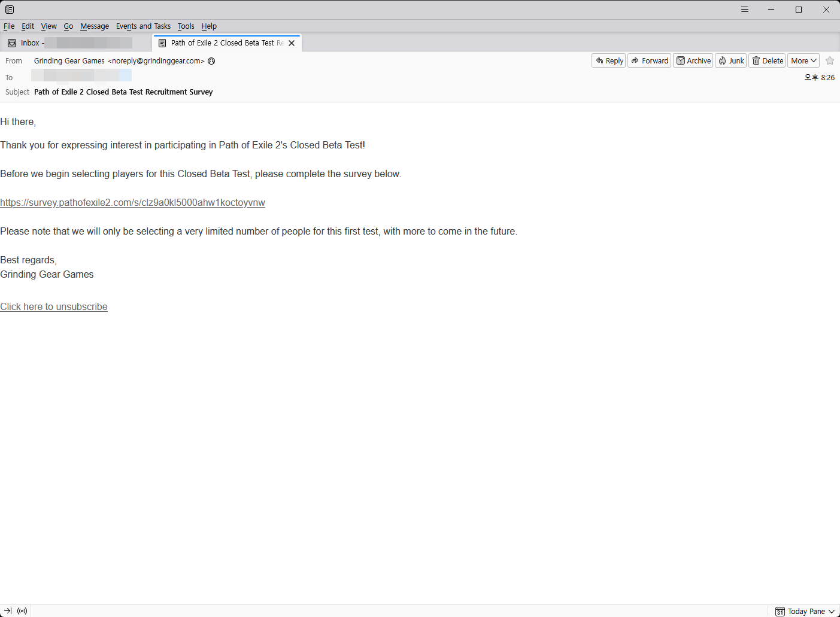Image resolution: width=840 pixels, height=617 pixels.
Task: Click the status bar arrow-to-bar icon
Action: coord(8,611)
